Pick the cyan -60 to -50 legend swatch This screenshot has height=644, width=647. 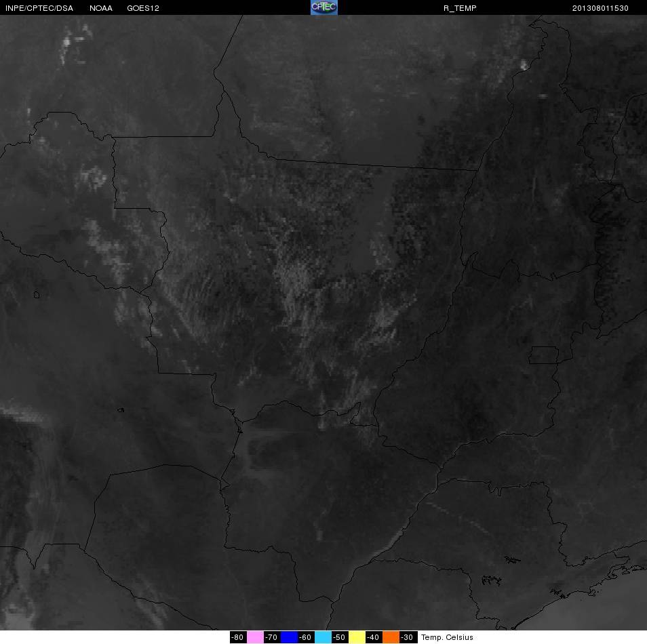point(323,637)
